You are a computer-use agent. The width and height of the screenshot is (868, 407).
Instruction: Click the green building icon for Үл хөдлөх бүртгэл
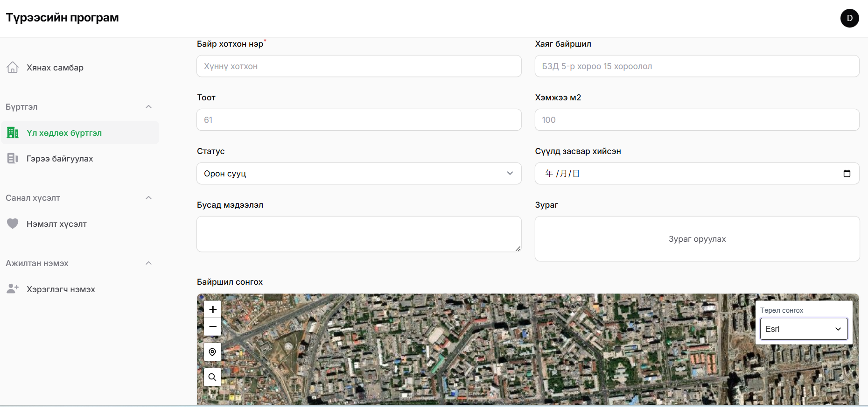(13, 133)
